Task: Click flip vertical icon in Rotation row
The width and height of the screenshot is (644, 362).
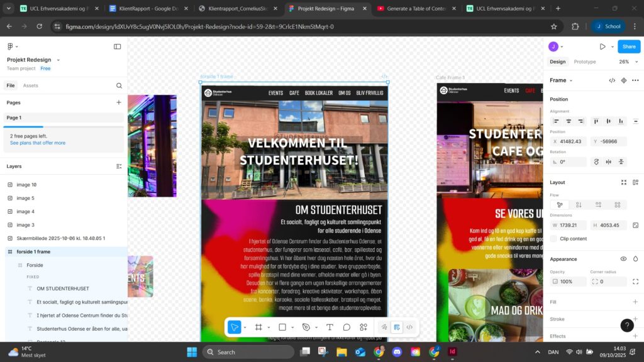Action: point(621,162)
